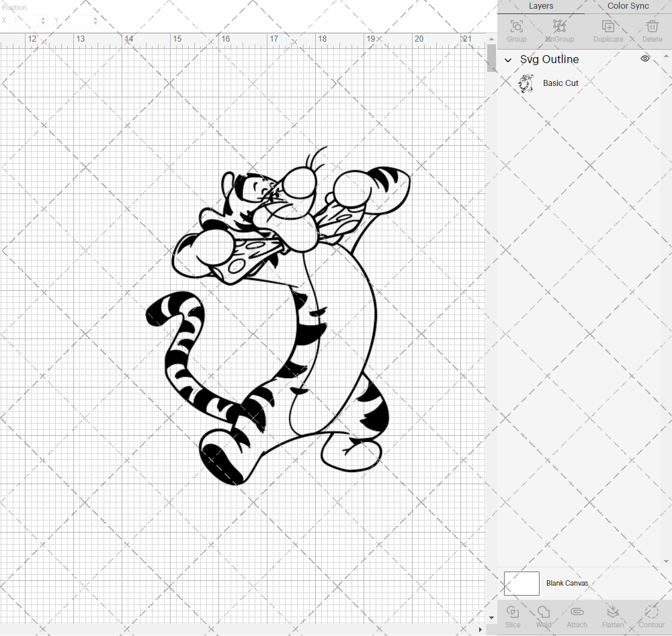672x636 pixels.
Task: Click the Position X input field
Action: pos(26,21)
